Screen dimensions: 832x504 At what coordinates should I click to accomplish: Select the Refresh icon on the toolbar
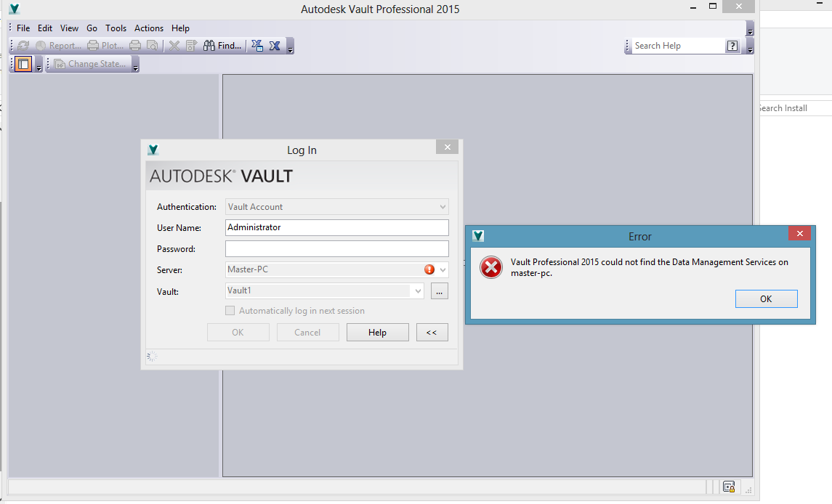[x=23, y=46]
